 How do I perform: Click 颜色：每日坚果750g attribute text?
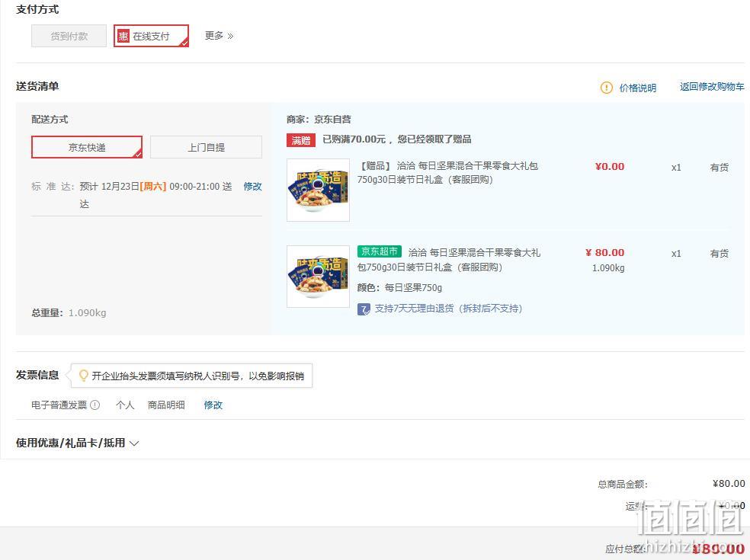click(x=399, y=287)
